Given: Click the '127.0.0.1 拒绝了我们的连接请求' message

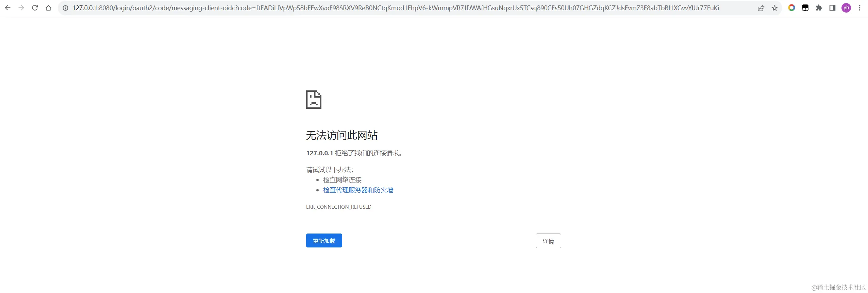Looking at the screenshot, I should 354,153.
